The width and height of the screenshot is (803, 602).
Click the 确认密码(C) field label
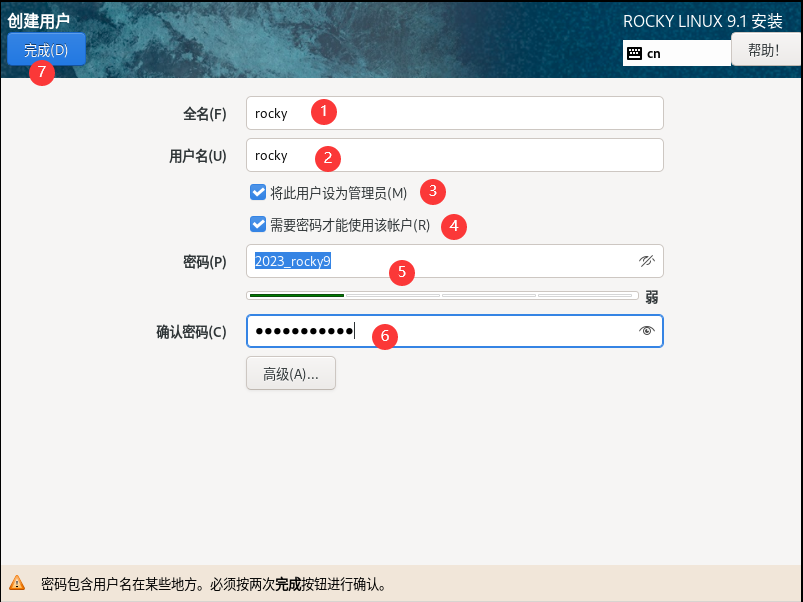[x=191, y=332]
